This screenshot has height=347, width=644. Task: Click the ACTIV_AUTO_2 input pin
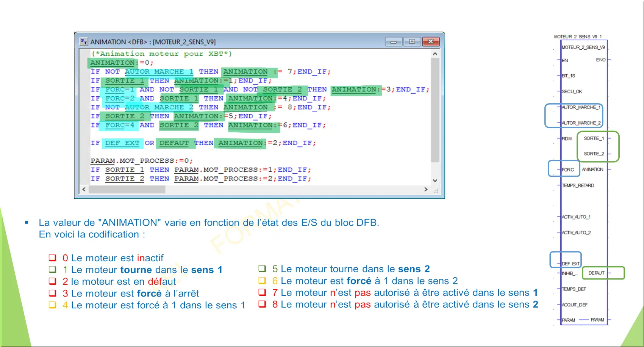click(576, 232)
